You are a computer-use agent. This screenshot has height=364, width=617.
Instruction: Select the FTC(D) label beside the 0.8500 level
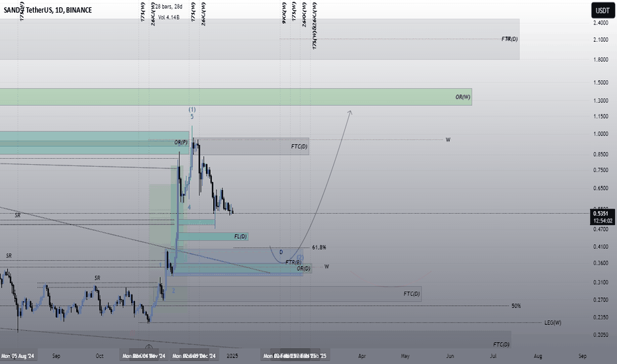click(x=299, y=146)
